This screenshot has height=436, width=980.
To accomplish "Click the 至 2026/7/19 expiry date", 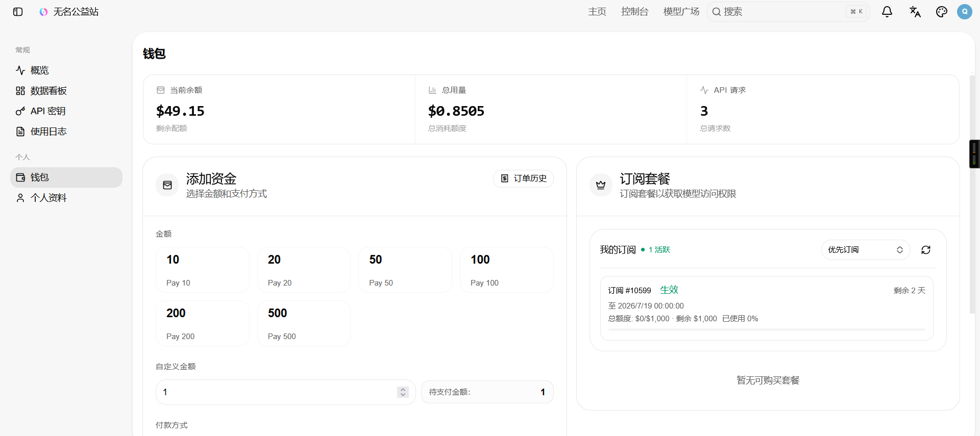I will pos(646,306).
